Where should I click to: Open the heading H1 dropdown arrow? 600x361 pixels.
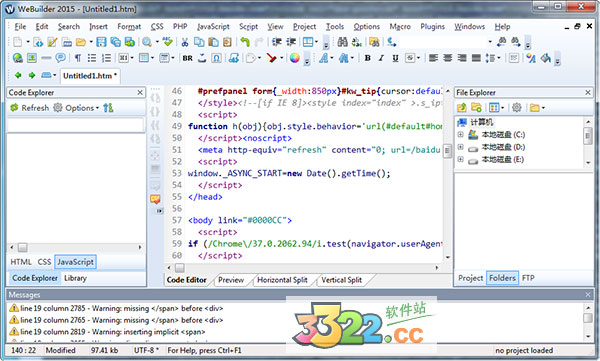[x=132, y=58]
